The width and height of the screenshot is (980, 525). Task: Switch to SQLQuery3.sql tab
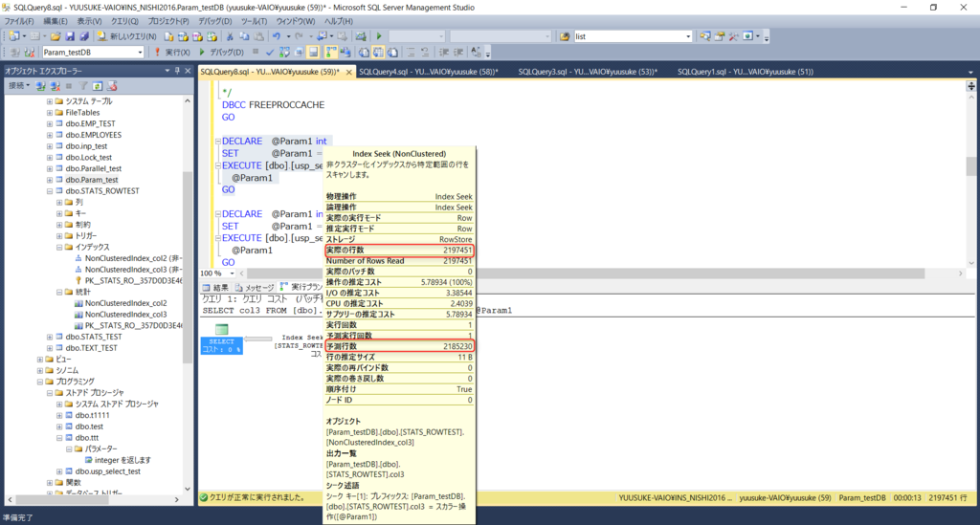[588, 72]
